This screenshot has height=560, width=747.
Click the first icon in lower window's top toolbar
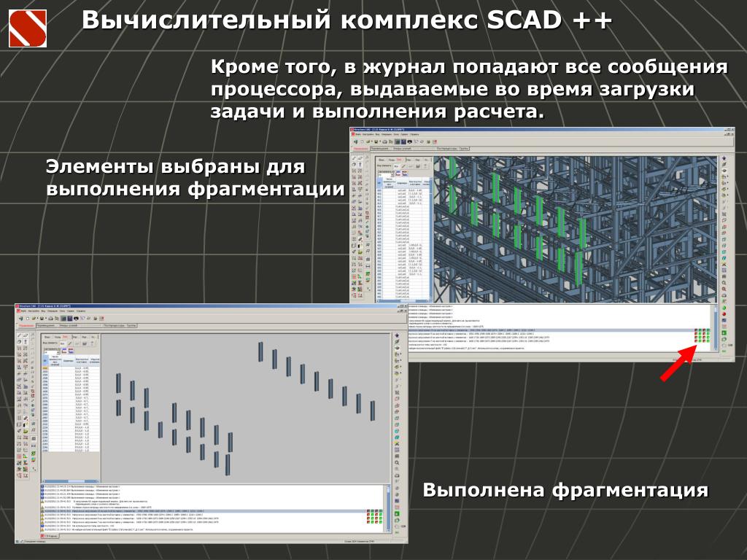pyautogui.click(x=21, y=318)
